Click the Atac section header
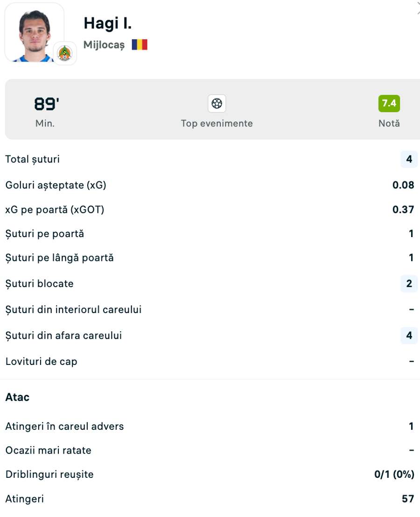This screenshot has width=420, height=517. [17, 397]
